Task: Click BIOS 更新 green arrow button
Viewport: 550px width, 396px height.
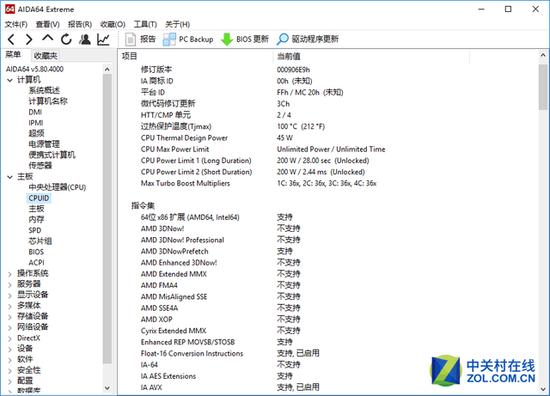Action: click(244, 39)
